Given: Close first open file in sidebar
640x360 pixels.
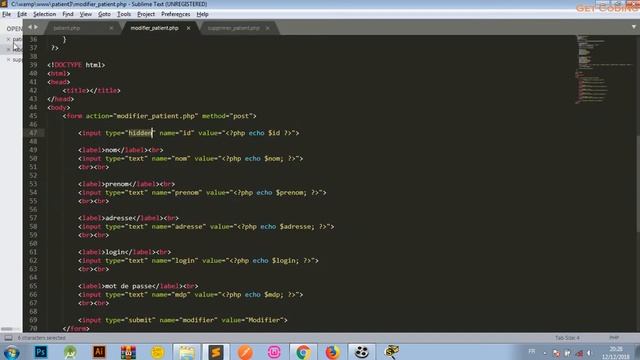Looking at the screenshot, I should pyautogui.click(x=8, y=39).
